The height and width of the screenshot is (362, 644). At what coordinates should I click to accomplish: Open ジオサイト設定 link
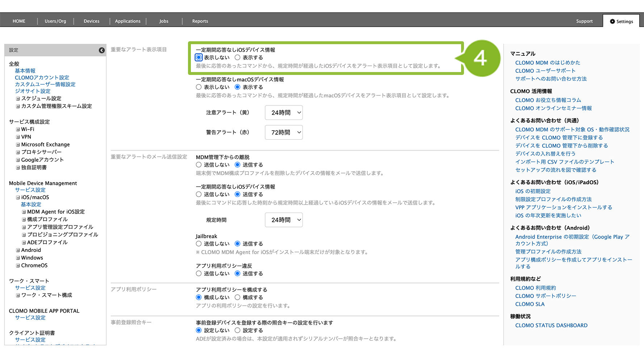(33, 91)
